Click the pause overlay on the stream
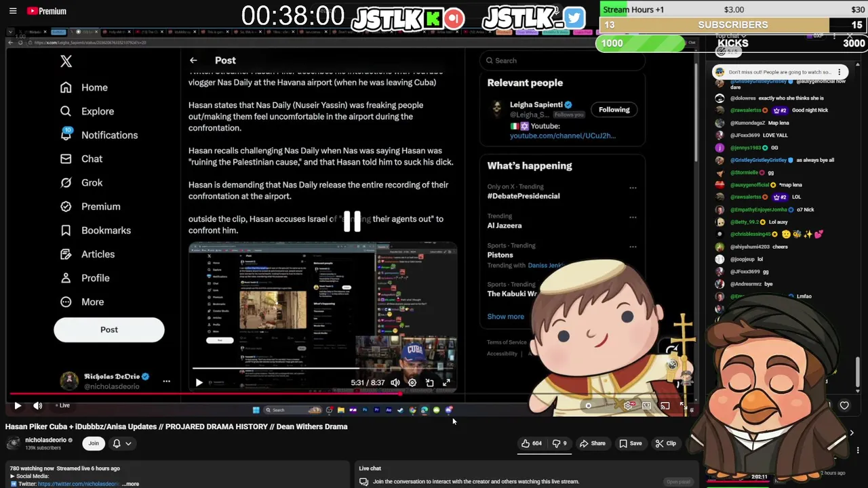 352,221
